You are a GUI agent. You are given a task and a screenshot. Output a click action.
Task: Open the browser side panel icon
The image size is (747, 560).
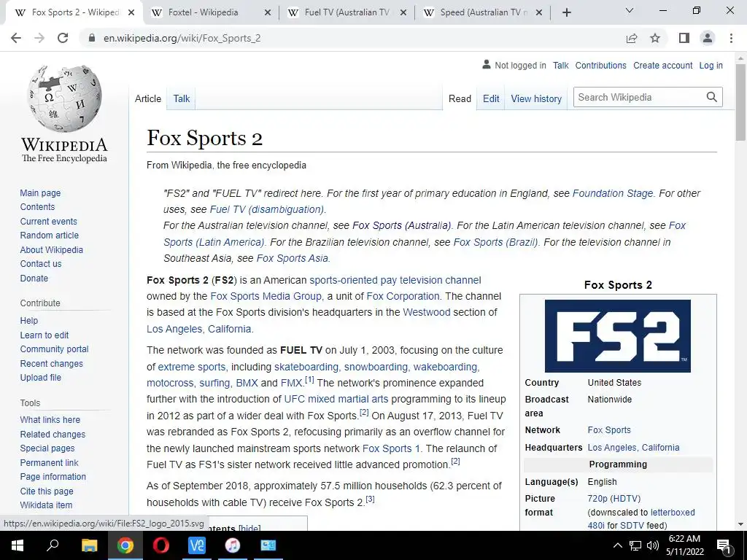[684, 38]
